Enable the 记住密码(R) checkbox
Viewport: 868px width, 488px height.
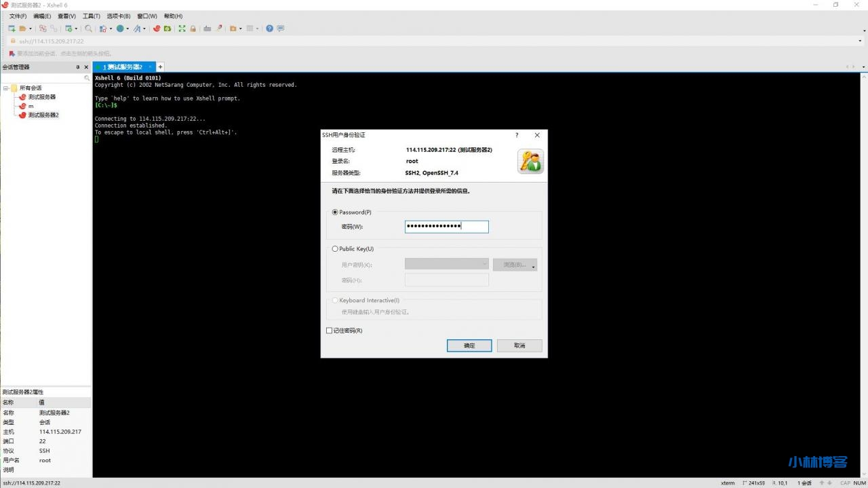330,331
